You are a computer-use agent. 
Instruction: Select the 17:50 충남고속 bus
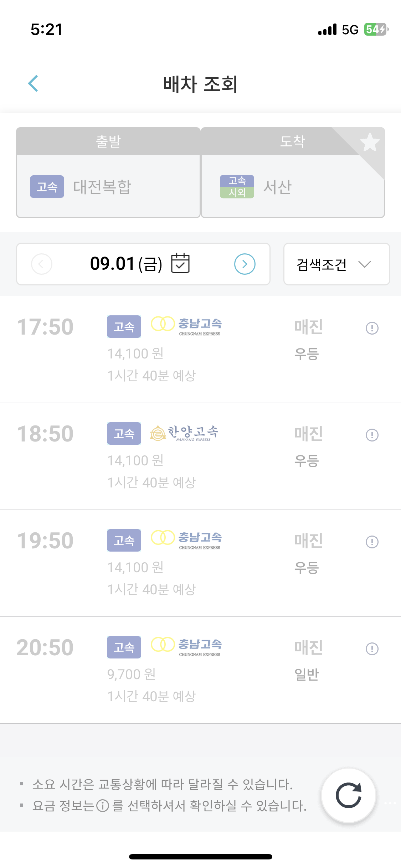(200, 350)
